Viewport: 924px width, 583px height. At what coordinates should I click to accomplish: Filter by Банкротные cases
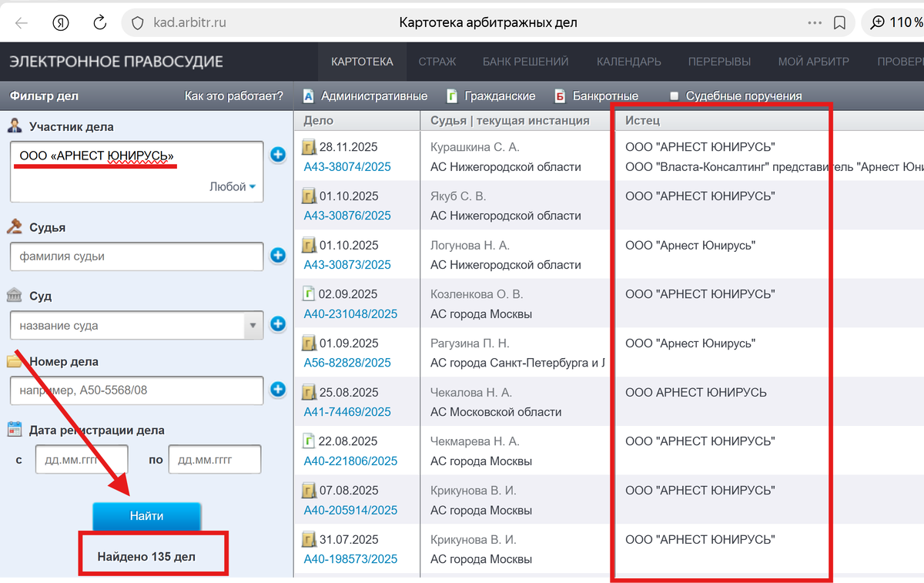point(596,95)
